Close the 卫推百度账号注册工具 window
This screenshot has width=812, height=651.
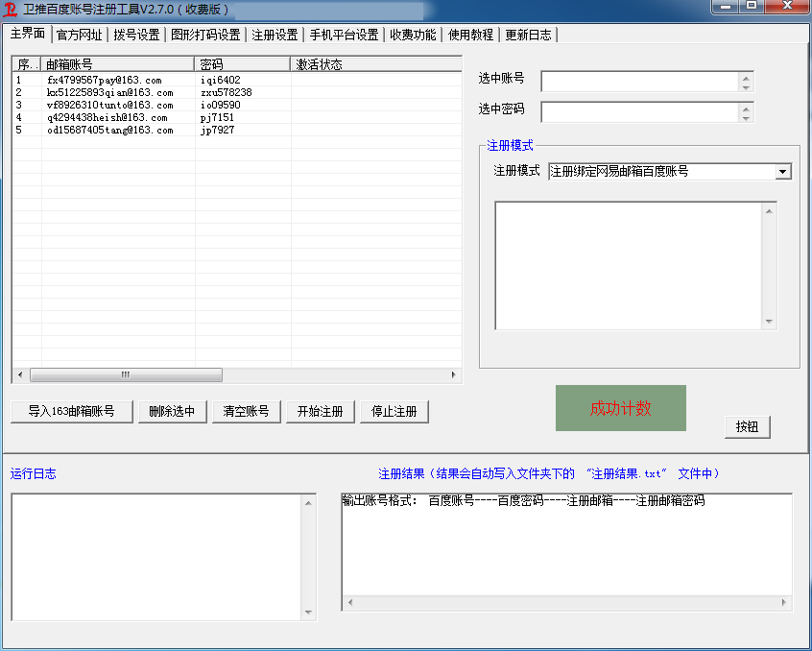coord(787,6)
